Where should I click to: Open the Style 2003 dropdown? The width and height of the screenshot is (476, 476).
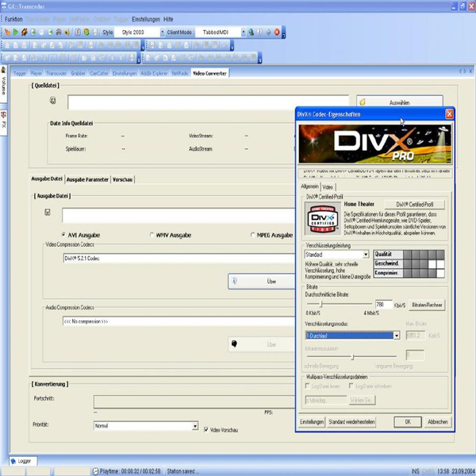pos(163,32)
